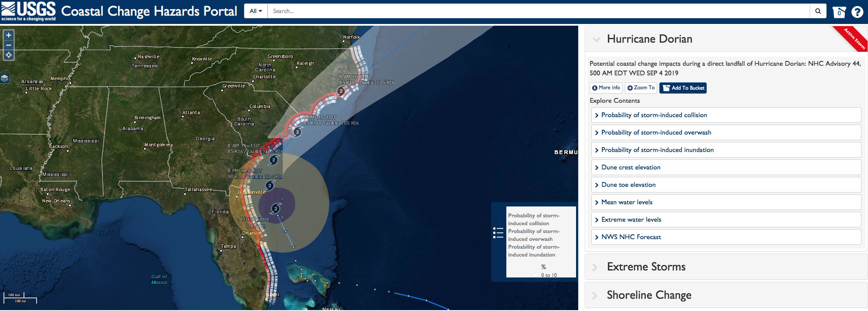Image resolution: width=868 pixels, height=311 pixels.
Task: Open the bucket icon in header
Action: click(x=839, y=12)
